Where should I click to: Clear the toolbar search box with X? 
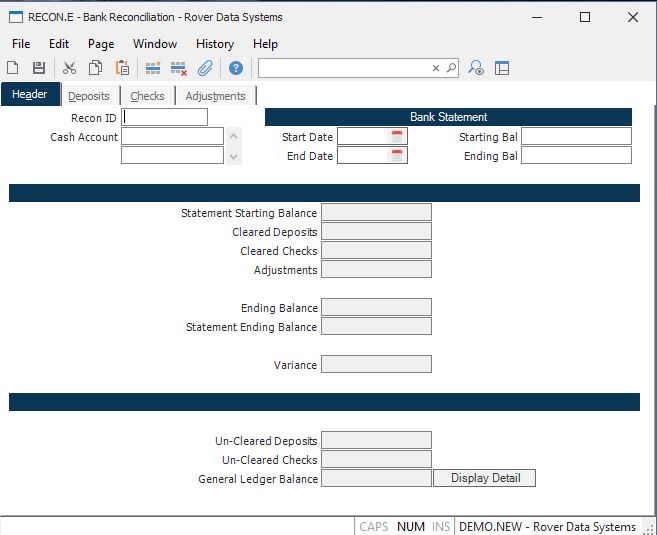[x=436, y=68]
